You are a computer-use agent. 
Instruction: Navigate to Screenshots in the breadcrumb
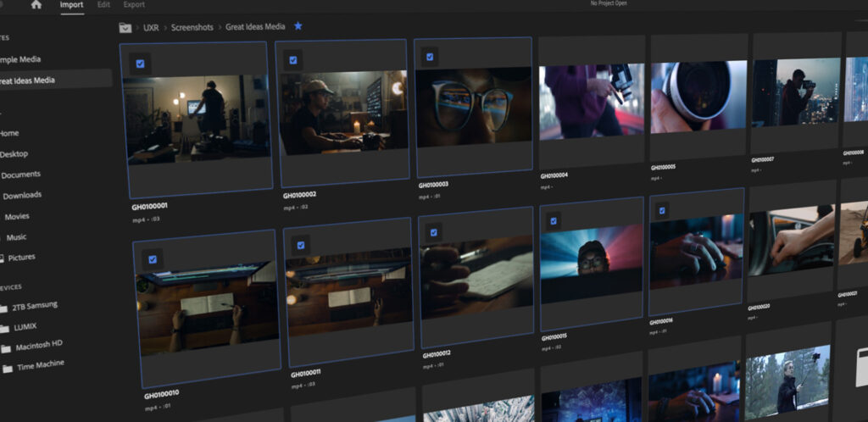pos(192,27)
